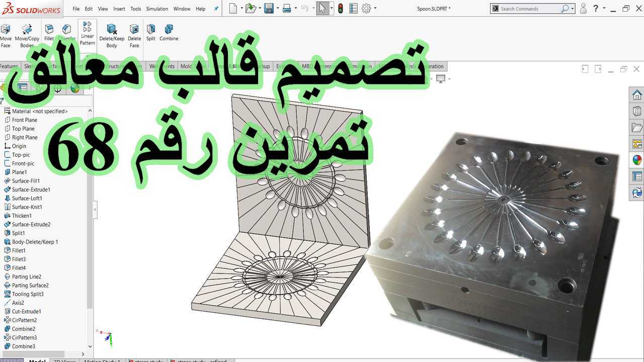Expand the View Settings dropdown arrow
Viewport: 644px width, 362px height.
449,79
